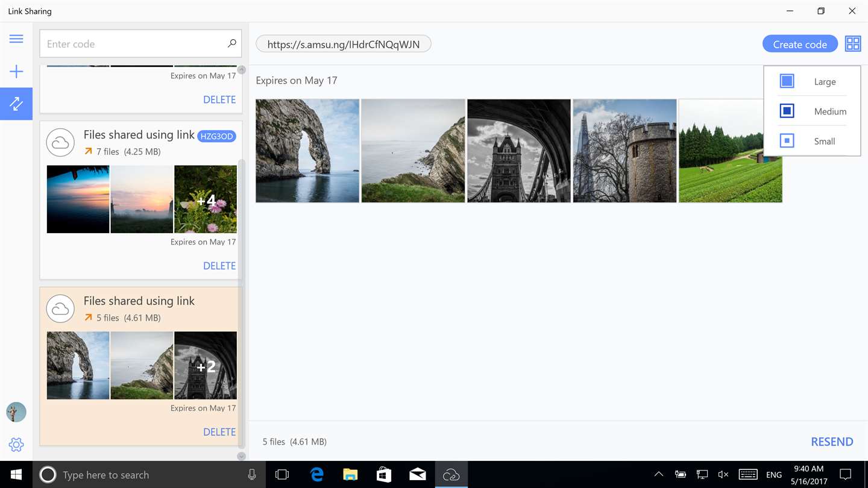Click the plus icon to add files
Viewport: 868px width, 488px height.
coord(16,72)
